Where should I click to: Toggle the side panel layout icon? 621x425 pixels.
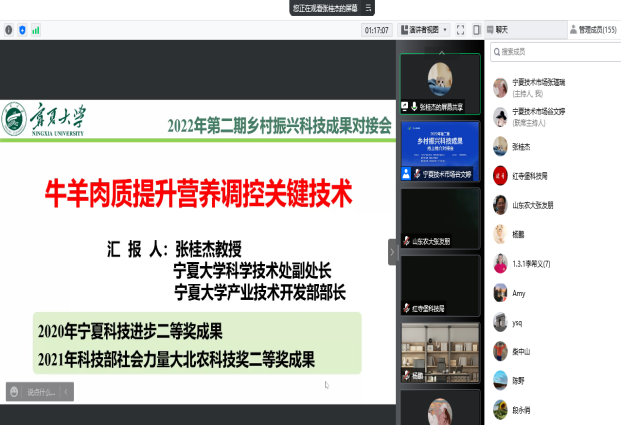coord(476,30)
